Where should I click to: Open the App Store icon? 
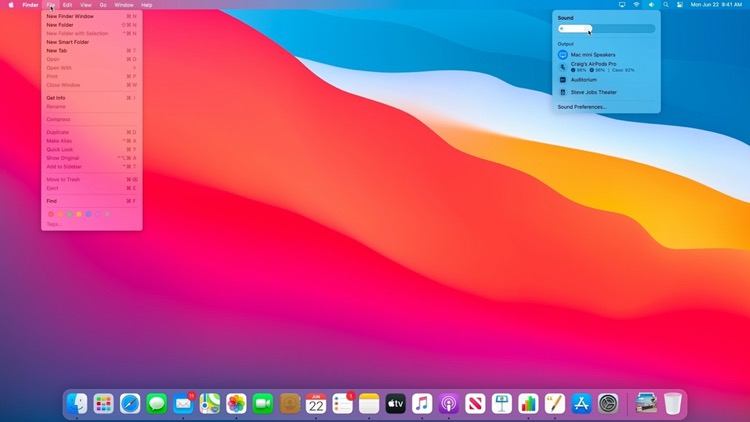pos(582,404)
